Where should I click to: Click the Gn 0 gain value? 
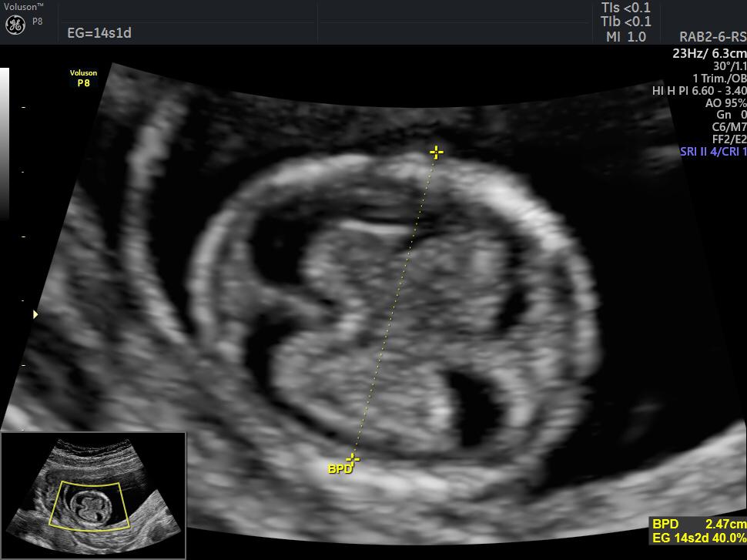pos(731,115)
